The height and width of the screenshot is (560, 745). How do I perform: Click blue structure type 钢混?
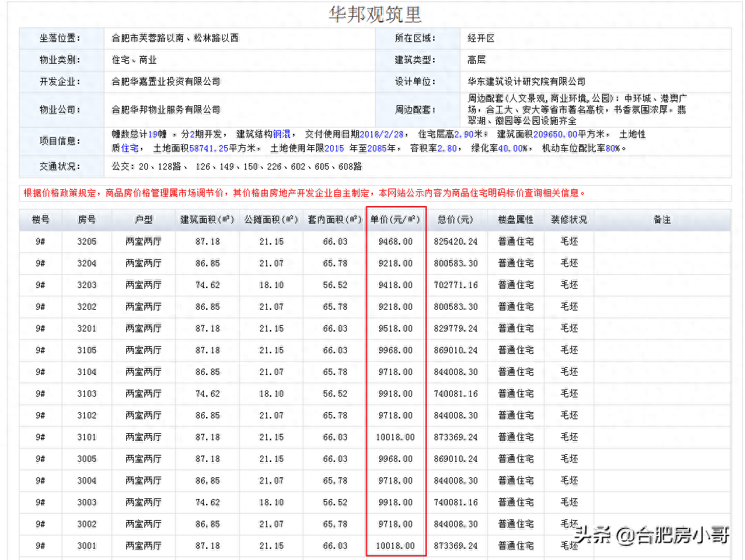coord(281,135)
